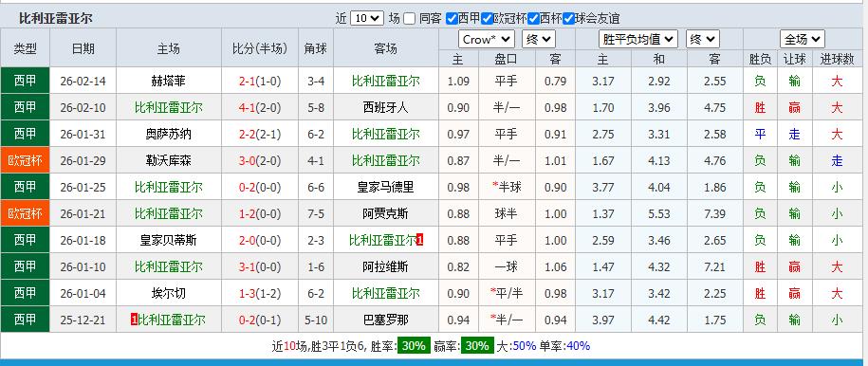
Task: Click the 走 result in 勒沃库森 row's 进球数
Action: [x=837, y=160]
